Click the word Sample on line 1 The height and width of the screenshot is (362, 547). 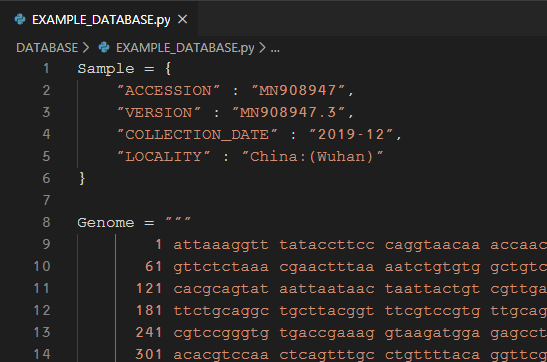pos(106,69)
